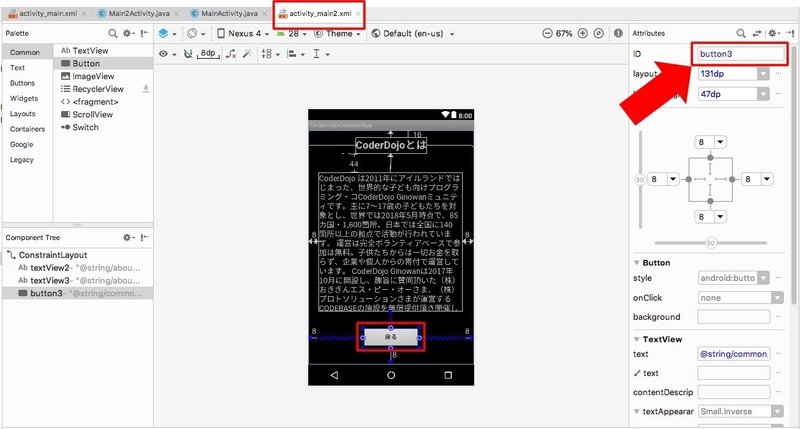Viewport: 800px width, 429px height.
Task: Select the Buttons palette category
Action: (x=22, y=83)
